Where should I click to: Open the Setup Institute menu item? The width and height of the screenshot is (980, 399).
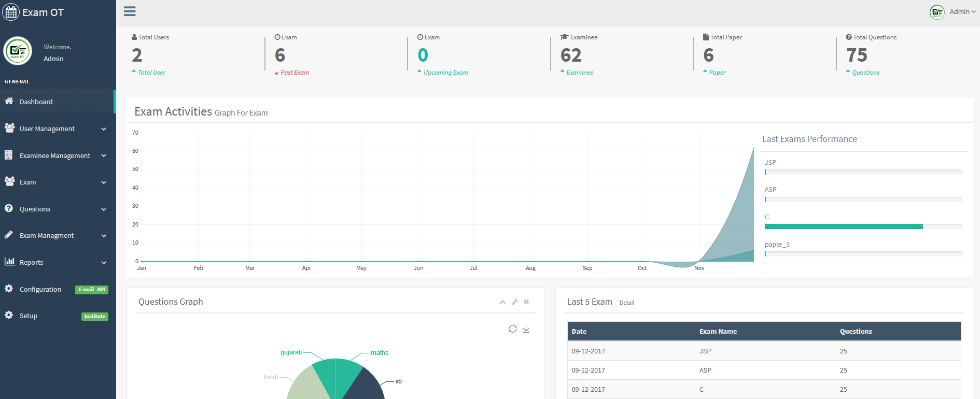point(57,316)
